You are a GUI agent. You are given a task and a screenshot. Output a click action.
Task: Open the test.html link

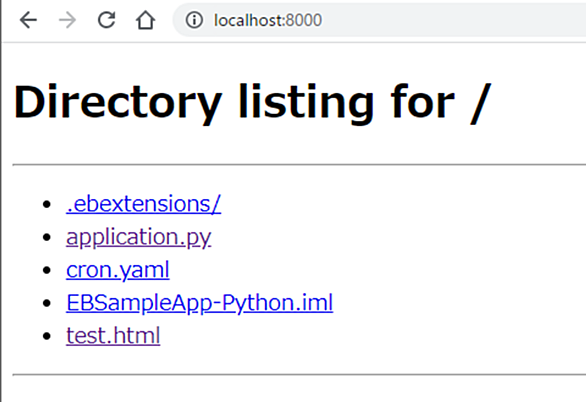113,335
